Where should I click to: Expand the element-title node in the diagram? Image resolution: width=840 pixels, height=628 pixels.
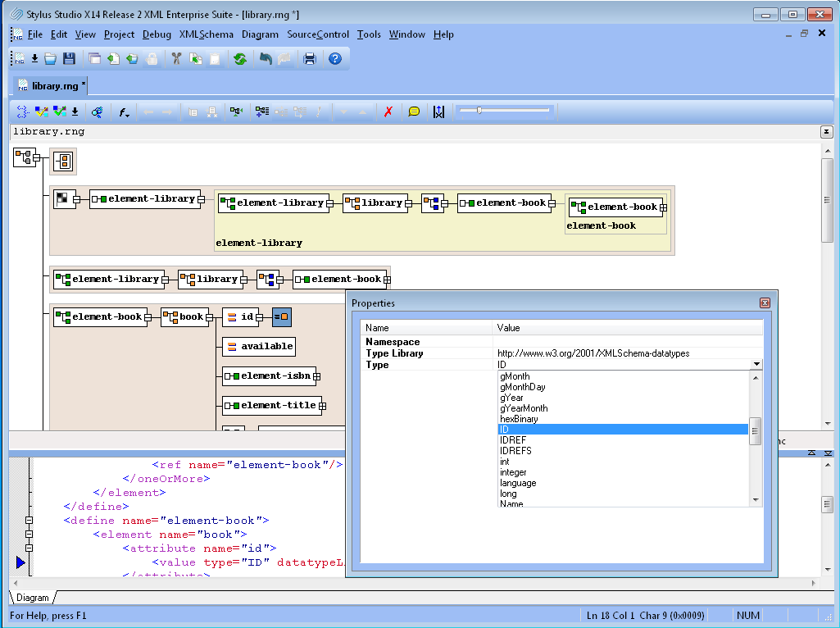[x=322, y=406]
